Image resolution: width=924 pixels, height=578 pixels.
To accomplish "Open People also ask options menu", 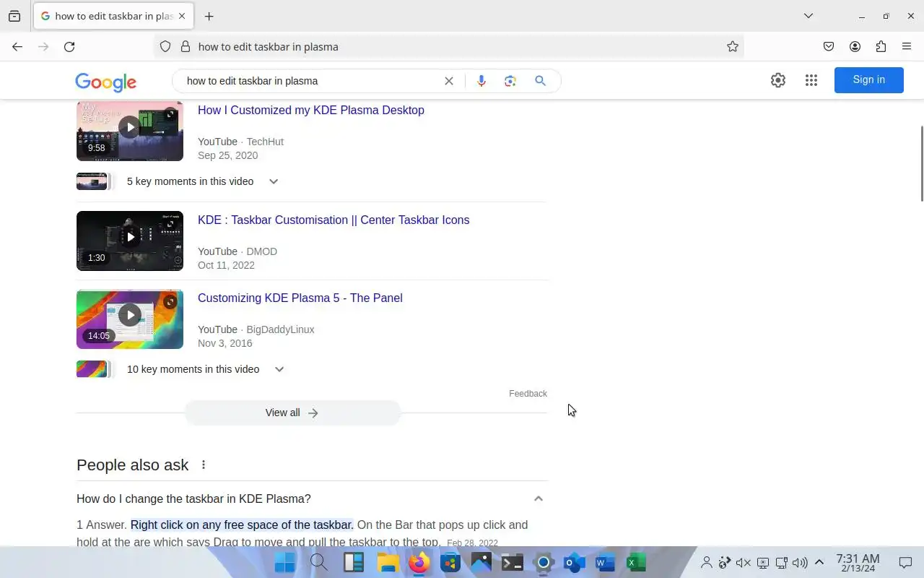I will pos(204,465).
